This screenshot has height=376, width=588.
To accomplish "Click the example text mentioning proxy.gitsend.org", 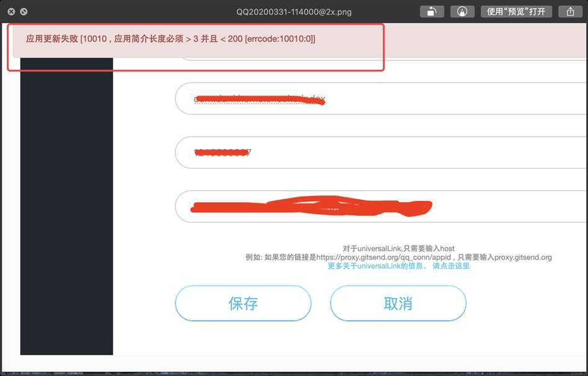I will click(x=399, y=257).
